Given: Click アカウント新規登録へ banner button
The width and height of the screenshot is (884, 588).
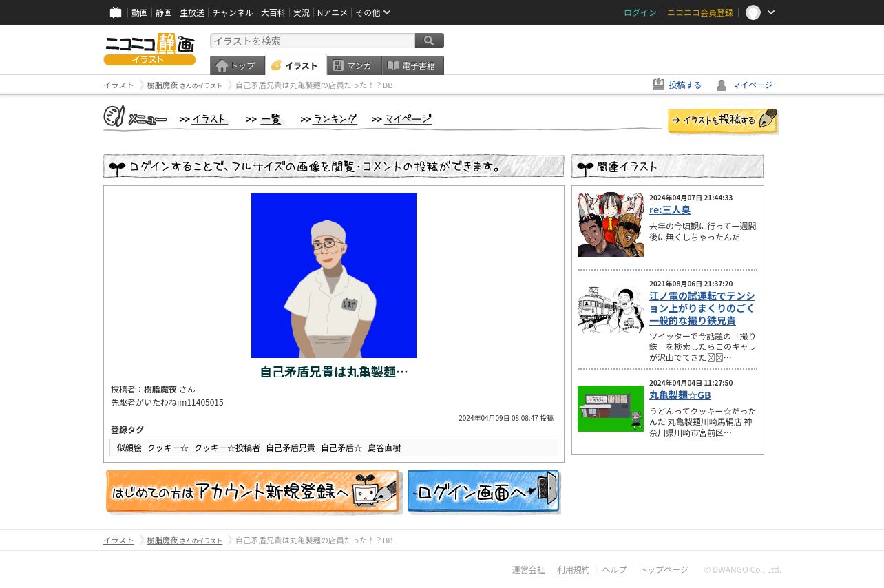Looking at the screenshot, I should point(253,492).
